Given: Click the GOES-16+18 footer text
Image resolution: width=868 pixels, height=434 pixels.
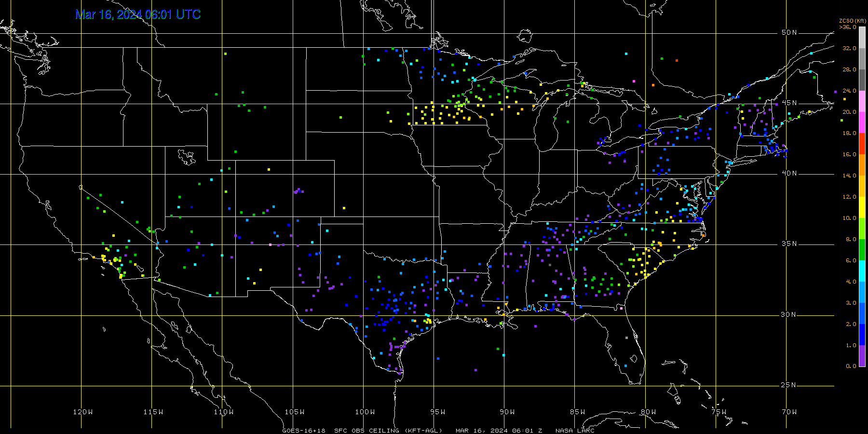Looking at the screenshot, I should click(304, 431).
